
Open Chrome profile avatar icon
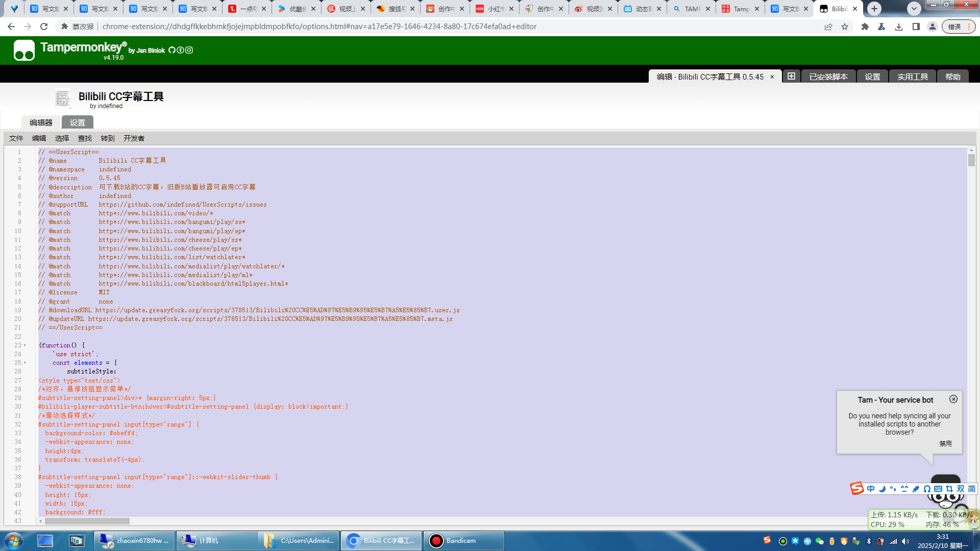click(x=933, y=27)
